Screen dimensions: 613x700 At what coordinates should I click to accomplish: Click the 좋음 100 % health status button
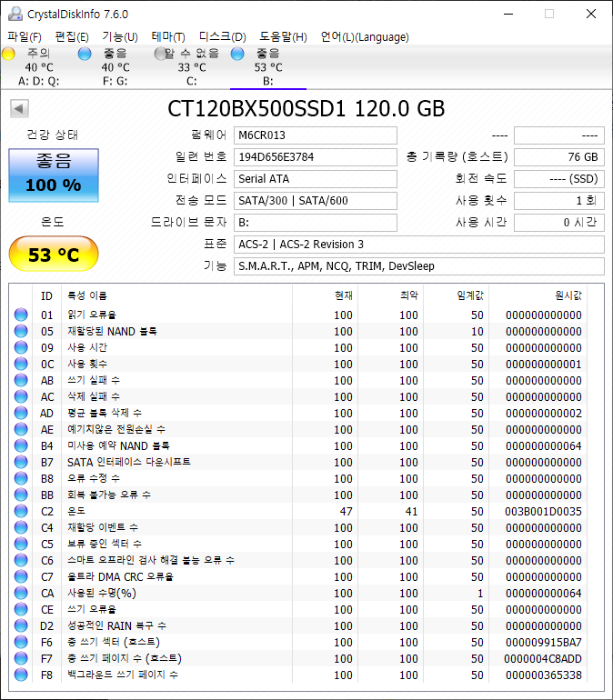(x=54, y=175)
